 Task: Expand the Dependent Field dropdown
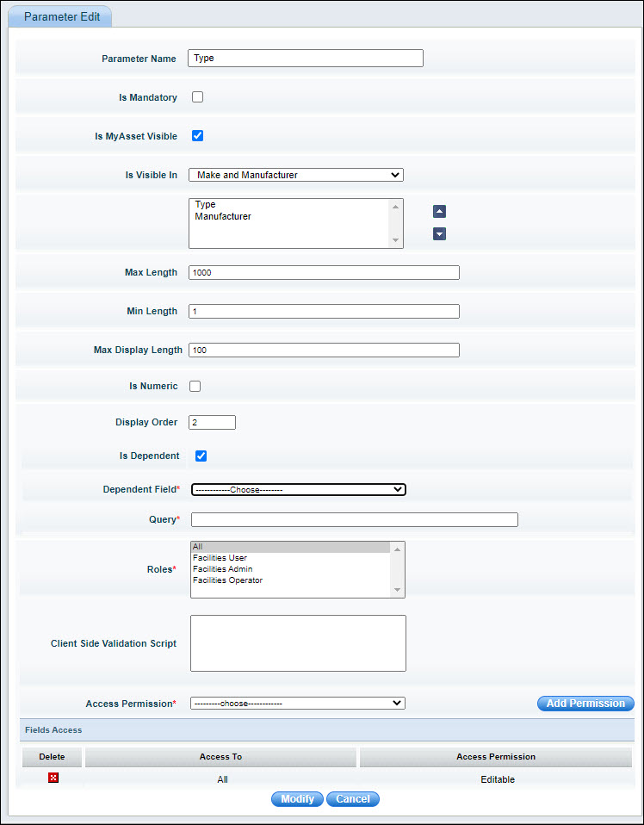(298, 490)
